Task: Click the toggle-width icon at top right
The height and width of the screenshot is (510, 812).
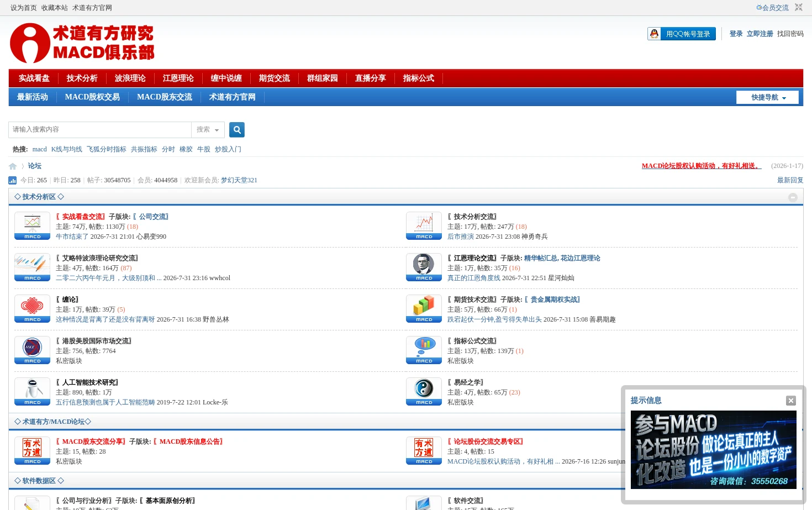Action: coord(799,7)
